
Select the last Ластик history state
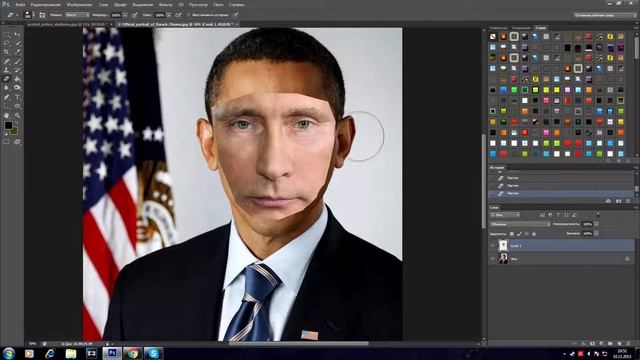click(562, 193)
